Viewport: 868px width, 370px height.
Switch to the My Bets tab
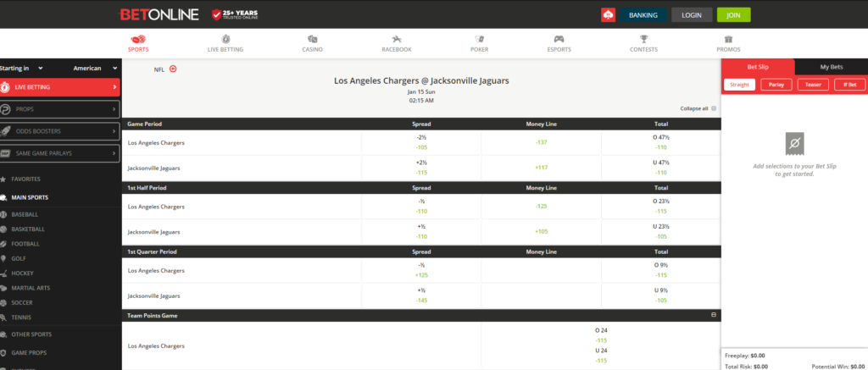pyautogui.click(x=831, y=67)
